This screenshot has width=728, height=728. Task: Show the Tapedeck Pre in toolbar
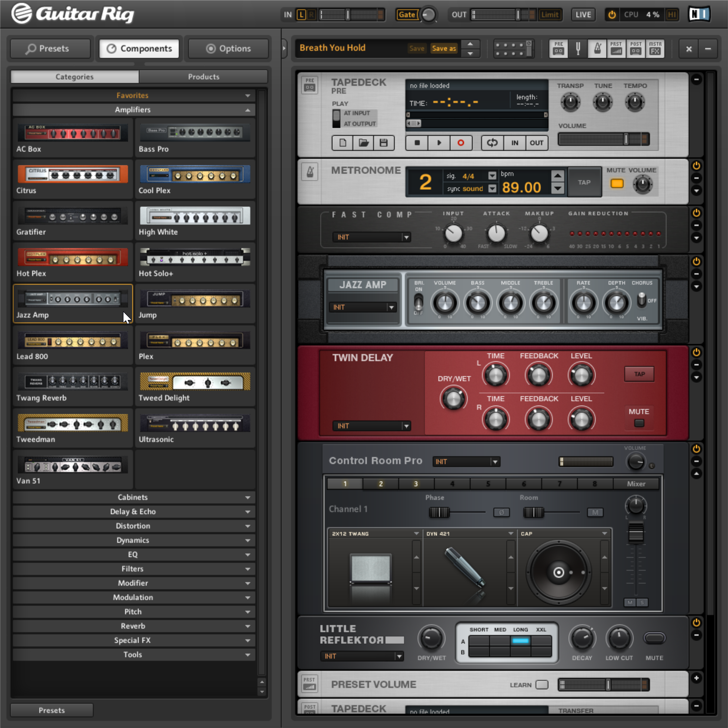(x=558, y=48)
